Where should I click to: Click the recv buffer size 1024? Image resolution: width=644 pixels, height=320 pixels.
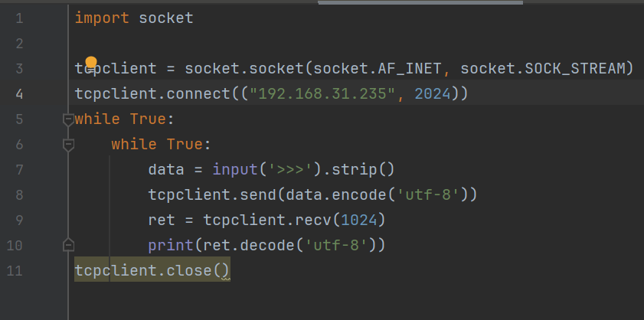[359, 220]
